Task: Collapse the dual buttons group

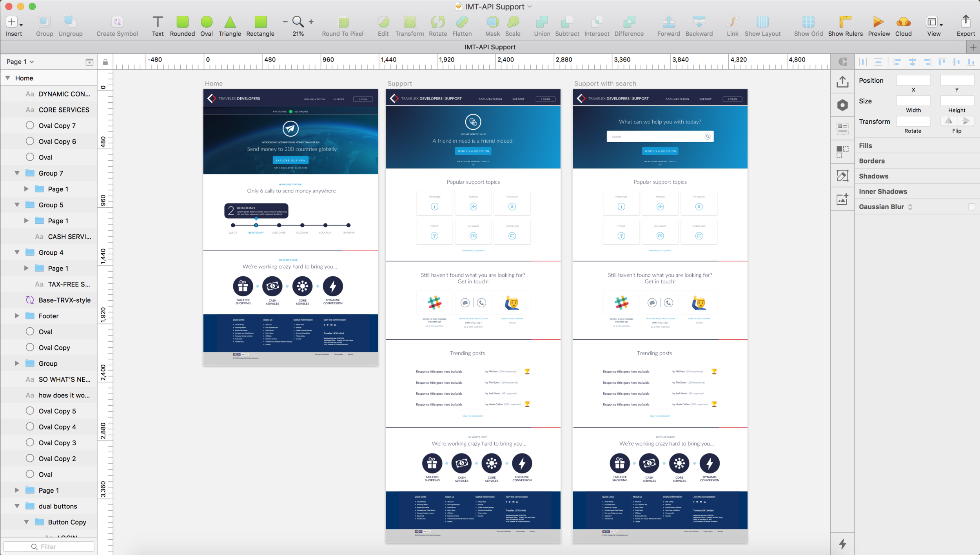Action: click(x=17, y=506)
